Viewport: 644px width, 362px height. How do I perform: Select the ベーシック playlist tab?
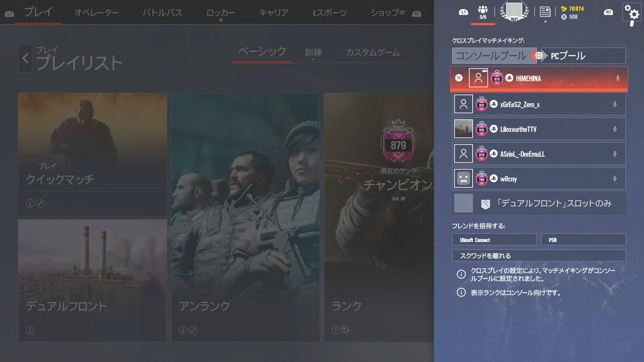click(x=262, y=52)
